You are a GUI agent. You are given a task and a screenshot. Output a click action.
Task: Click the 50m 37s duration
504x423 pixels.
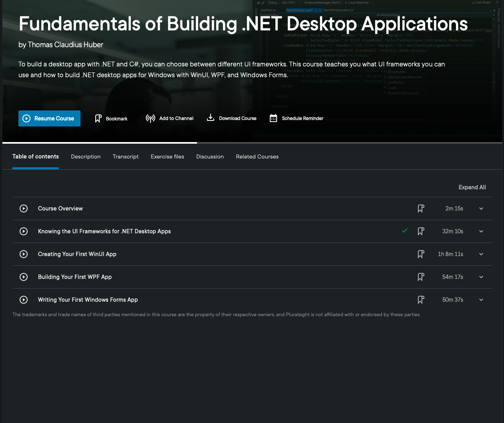(x=453, y=300)
